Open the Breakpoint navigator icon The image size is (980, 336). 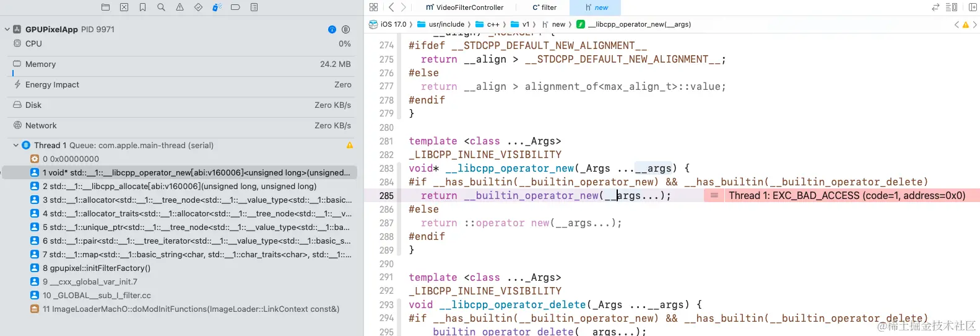(235, 7)
